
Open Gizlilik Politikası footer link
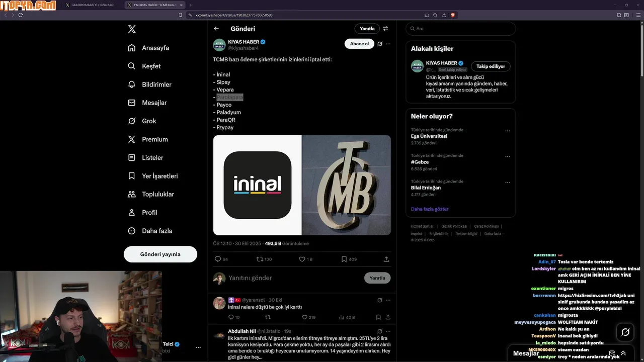454,226
